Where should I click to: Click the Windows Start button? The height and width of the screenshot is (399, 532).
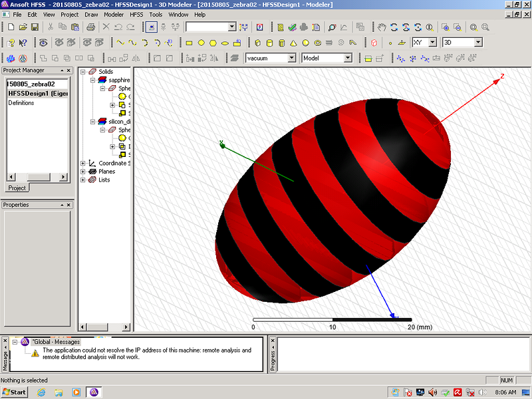14,392
